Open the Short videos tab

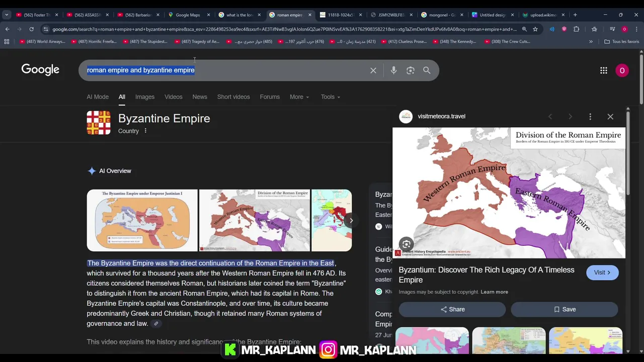click(233, 97)
